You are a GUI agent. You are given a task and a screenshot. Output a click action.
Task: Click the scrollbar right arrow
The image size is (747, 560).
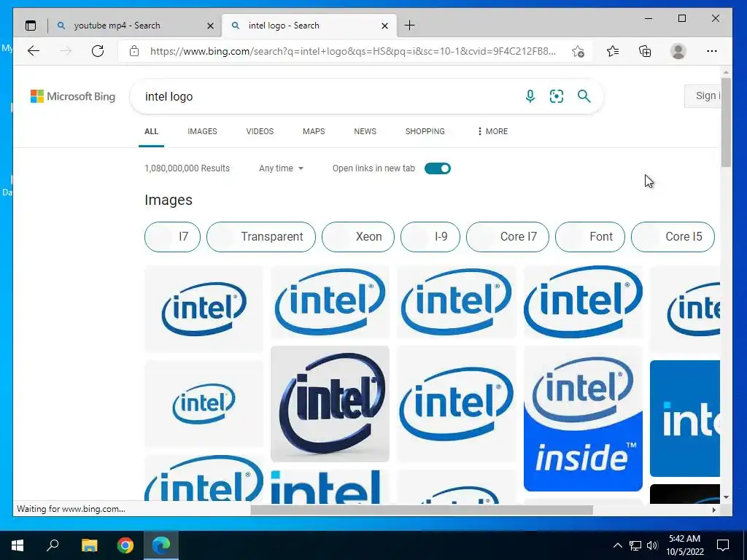713,510
